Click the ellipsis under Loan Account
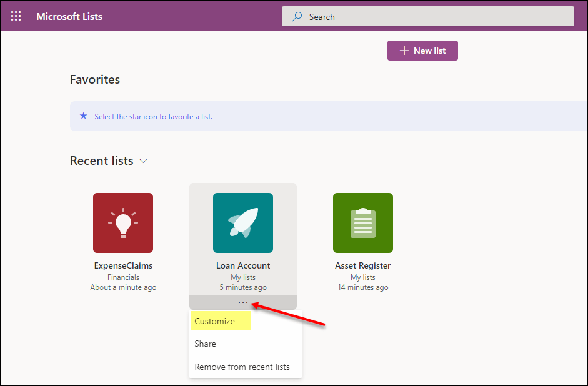Image resolution: width=588 pixels, height=386 pixels. click(x=243, y=302)
